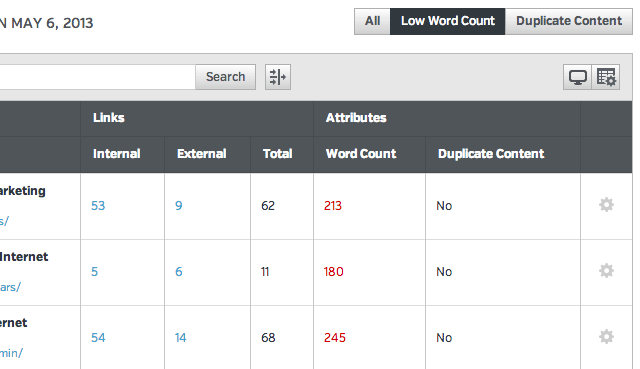The height and width of the screenshot is (369, 640).
Task: Select total value 62
Action: (x=268, y=206)
